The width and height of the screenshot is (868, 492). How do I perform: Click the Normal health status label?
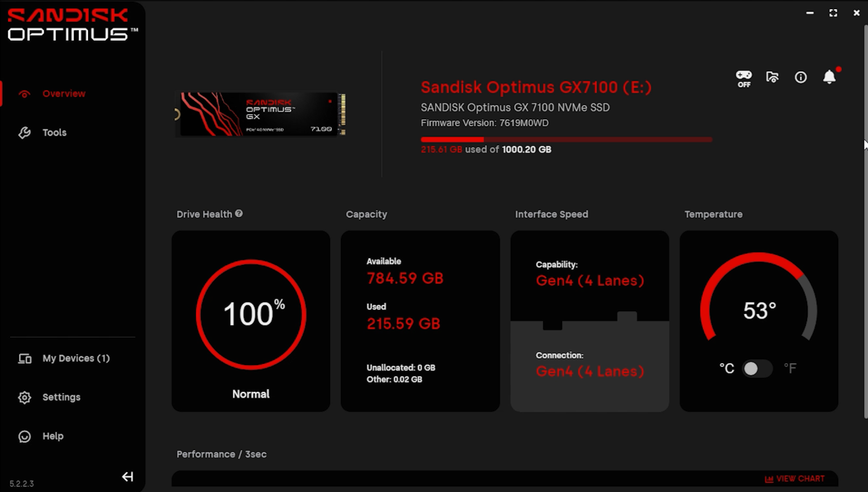coord(251,394)
